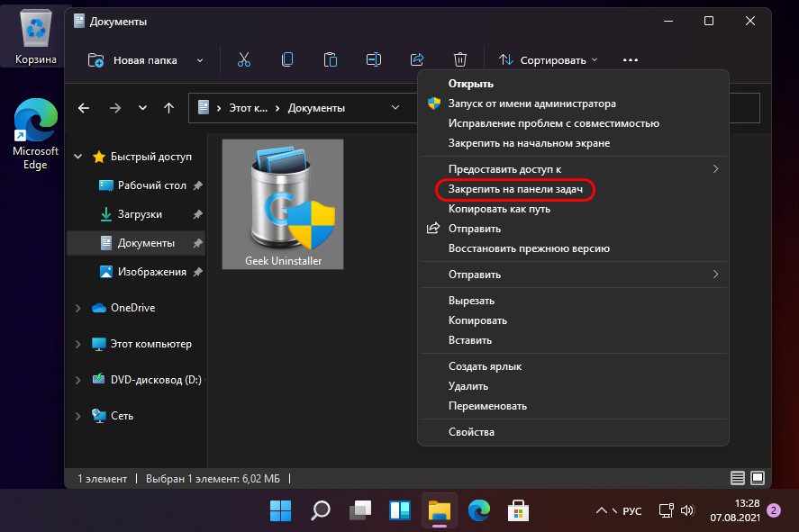
Task: Launch Microsoft Edge from the taskbar
Action: [479, 510]
